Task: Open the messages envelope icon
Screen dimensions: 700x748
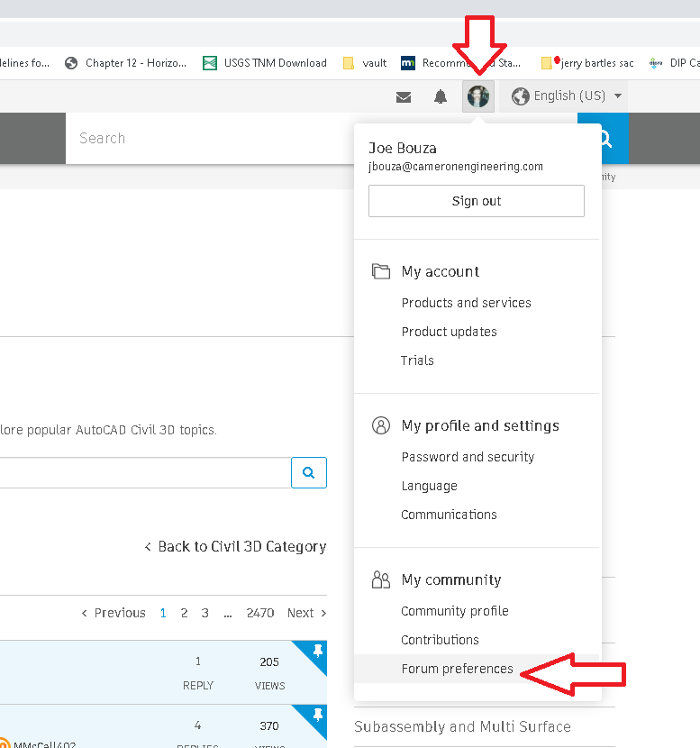Action: coord(404,96)
